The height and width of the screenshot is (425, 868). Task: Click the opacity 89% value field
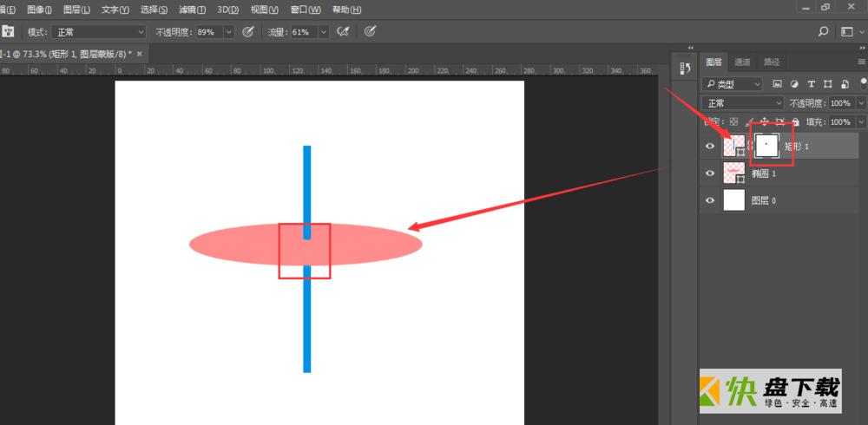(209, 32)
